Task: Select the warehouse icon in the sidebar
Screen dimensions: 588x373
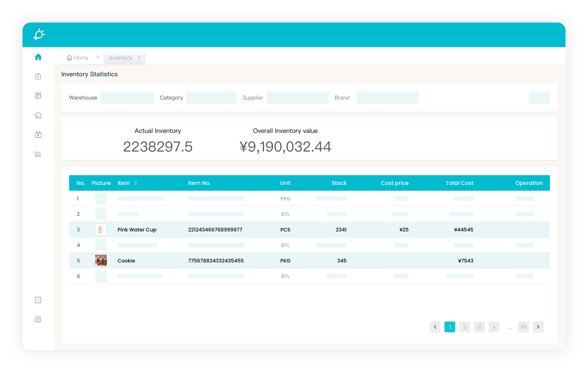Action: [38, 115]
